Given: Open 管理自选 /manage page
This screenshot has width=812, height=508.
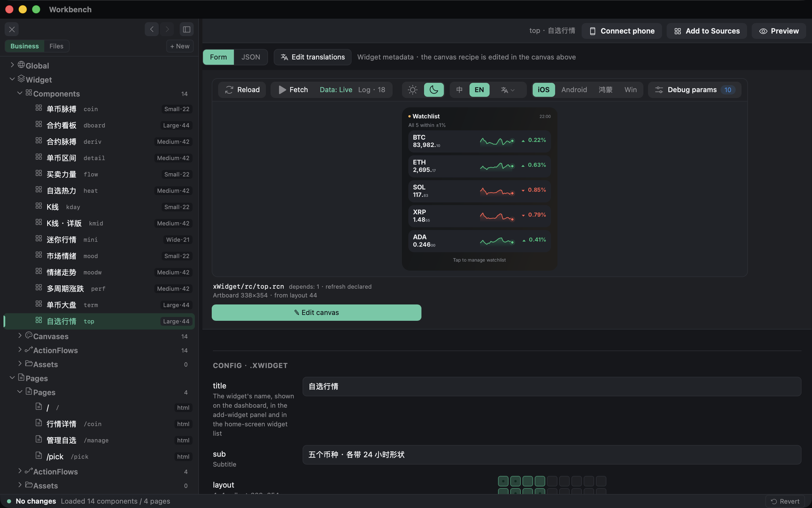Looking at the screenshot, I should point(99,440).
